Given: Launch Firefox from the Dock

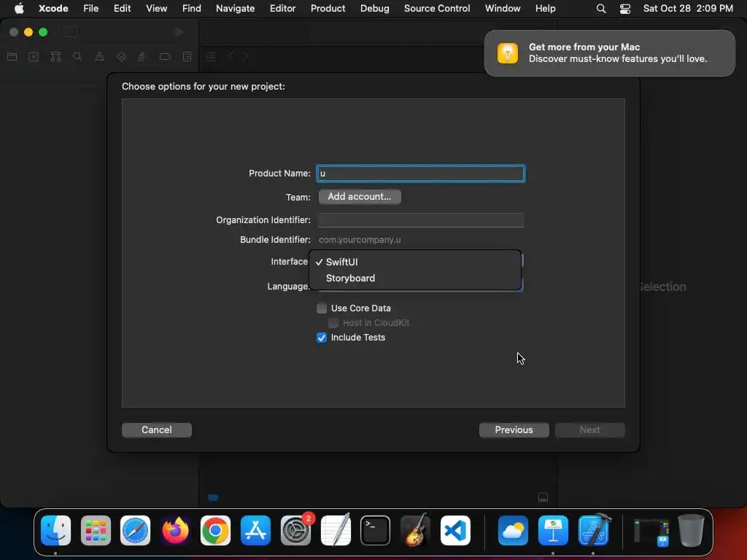Looking at the screenshot, I should click(175, 530).
